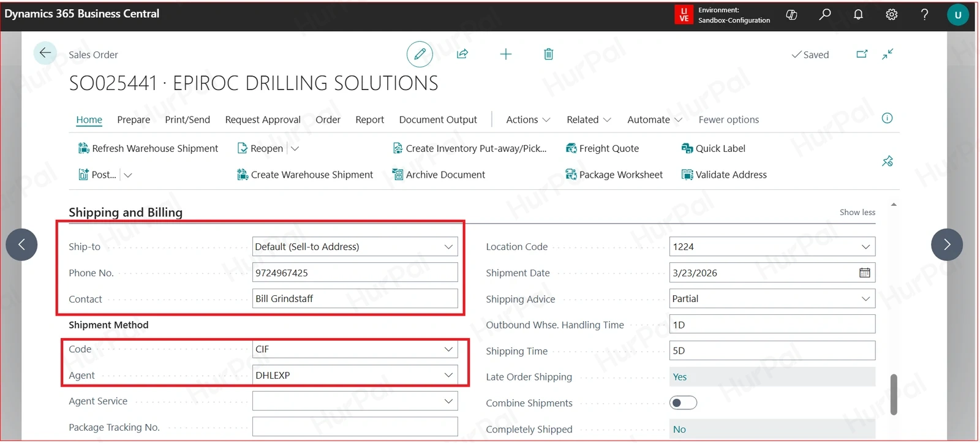Click the information circle icon

pos(887,118)
